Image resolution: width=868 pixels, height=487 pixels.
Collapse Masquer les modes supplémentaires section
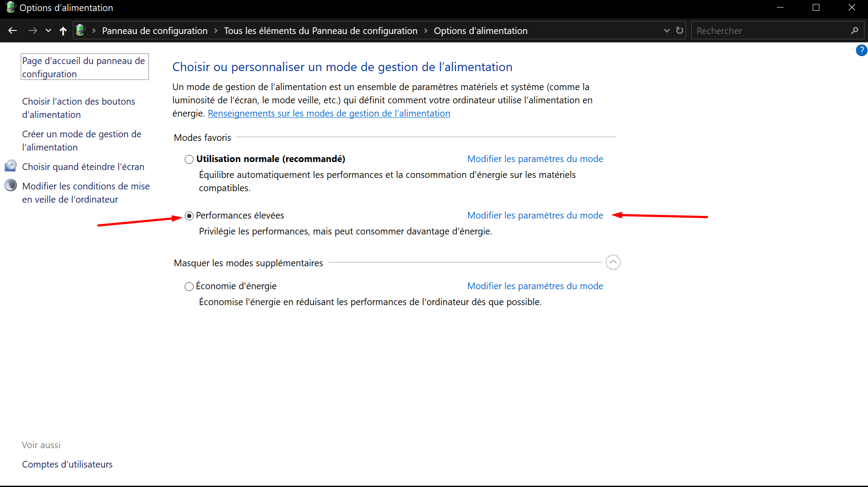[613, 262]
